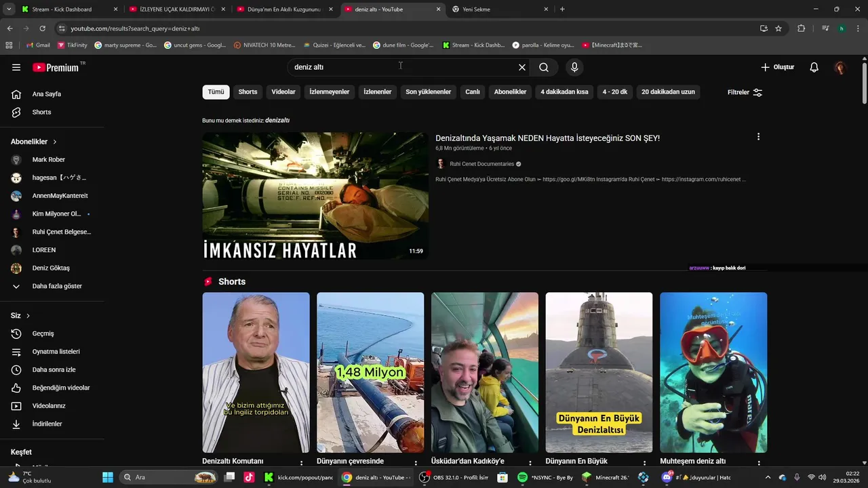This screenshot has height=488, width=868.
Task: Click the magnifier search button
Action: [544, 67]
